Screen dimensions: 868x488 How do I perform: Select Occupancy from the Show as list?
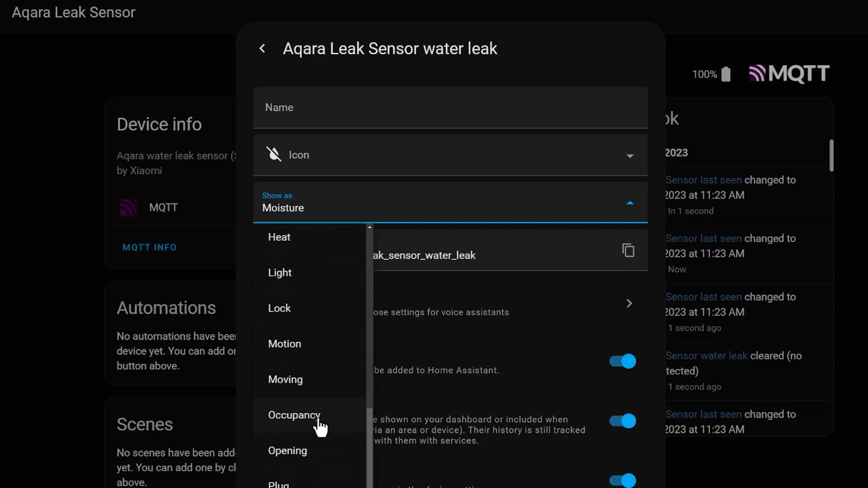tap(294, 415)
